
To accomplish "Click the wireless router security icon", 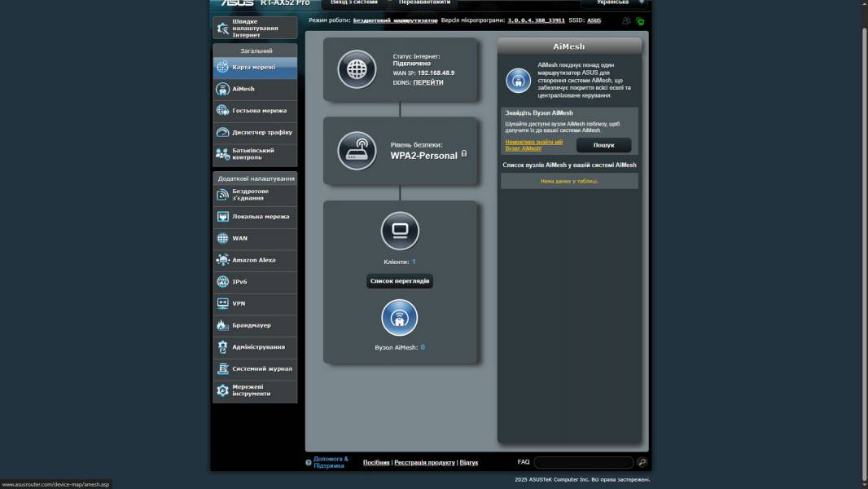I will pos(357,151).
